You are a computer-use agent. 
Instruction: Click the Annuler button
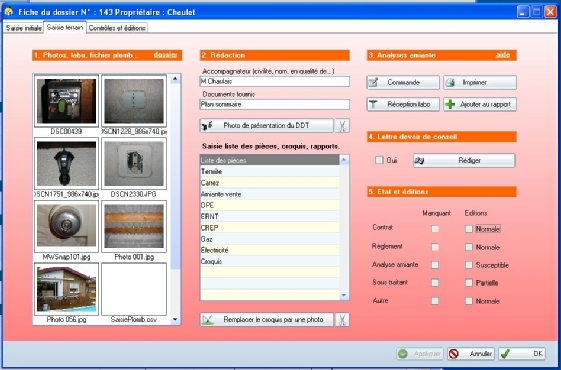pyautogui.click(x=471, y=354)
